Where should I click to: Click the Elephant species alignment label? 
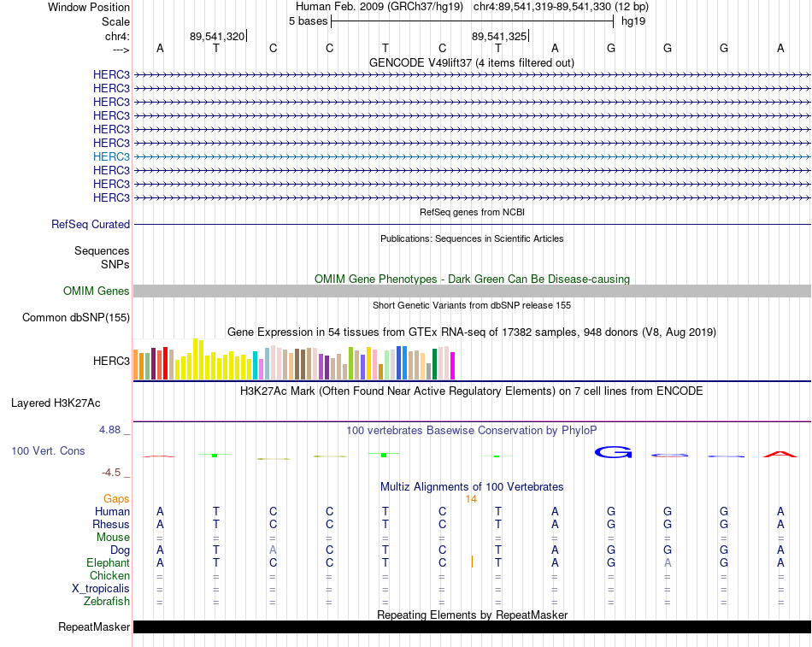[109, 562]
